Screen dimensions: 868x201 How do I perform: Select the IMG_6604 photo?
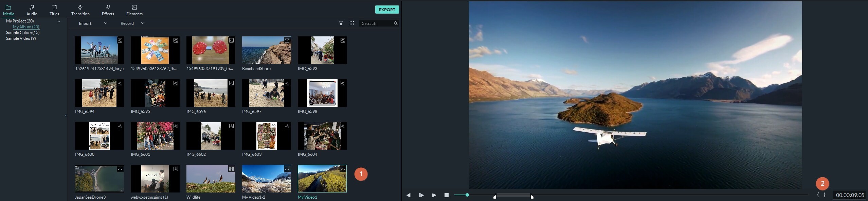pos(322,136)
